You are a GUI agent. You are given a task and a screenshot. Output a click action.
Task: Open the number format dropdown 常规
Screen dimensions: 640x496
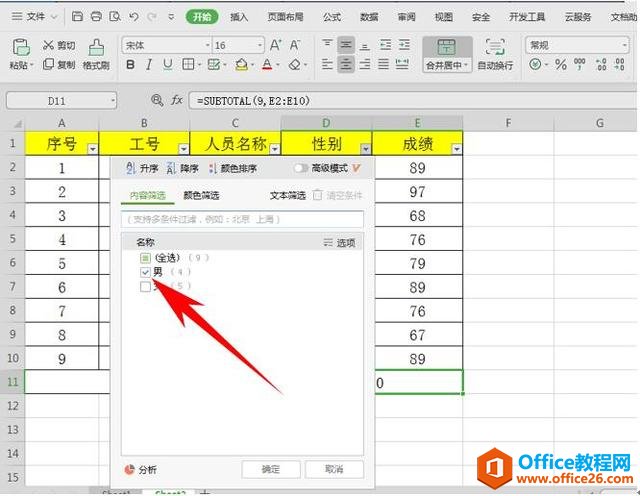click(625, 45)
